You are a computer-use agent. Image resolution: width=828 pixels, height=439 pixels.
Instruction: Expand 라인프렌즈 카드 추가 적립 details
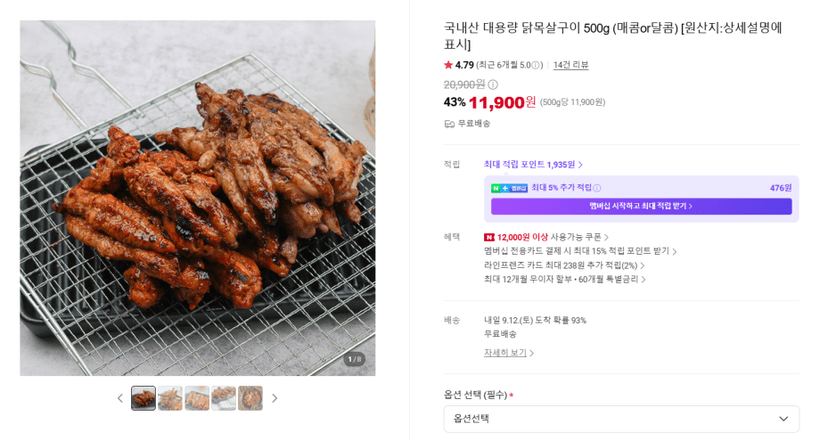click(564, 265)
